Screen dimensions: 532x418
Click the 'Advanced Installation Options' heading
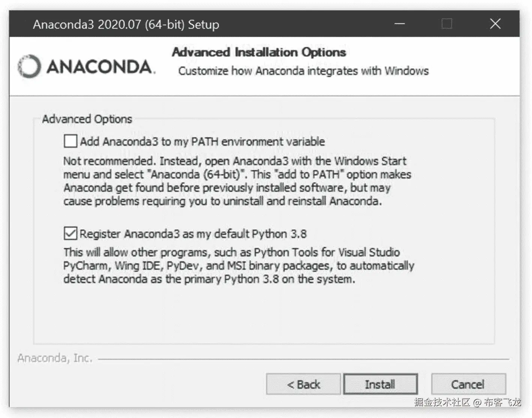259,52
